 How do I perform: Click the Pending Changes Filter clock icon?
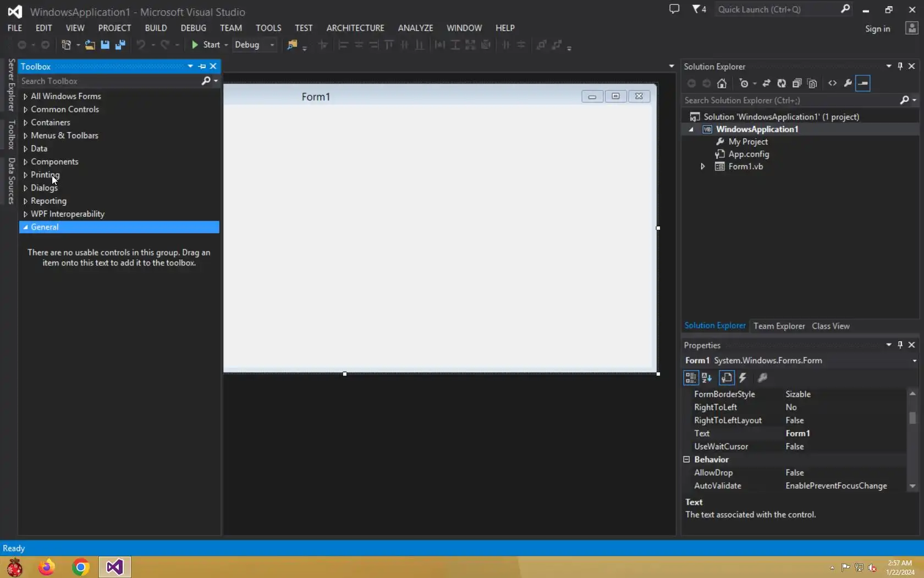[744, 84]
